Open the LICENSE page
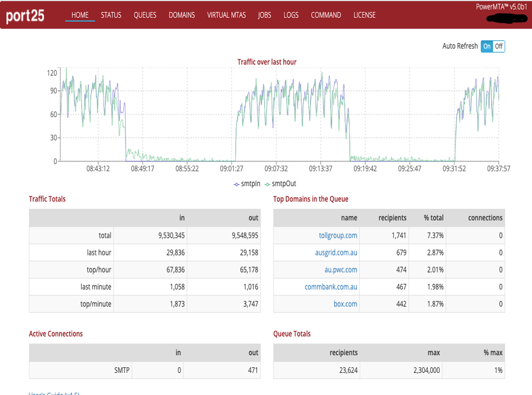This screenshot has height=395, width=532. click(364, 15)
